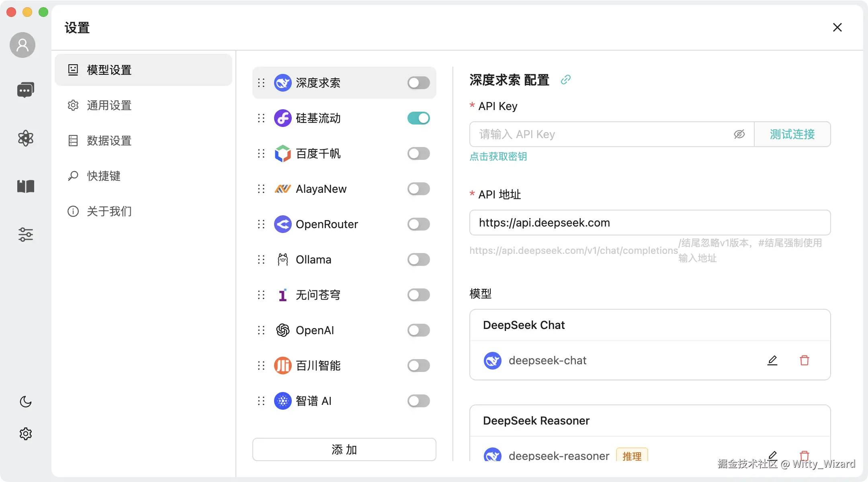Image resolution: width=868 pixels, height=482 pixels.
Task: Delete the deepseek-reasoner model
Action: tap(804, 456)
